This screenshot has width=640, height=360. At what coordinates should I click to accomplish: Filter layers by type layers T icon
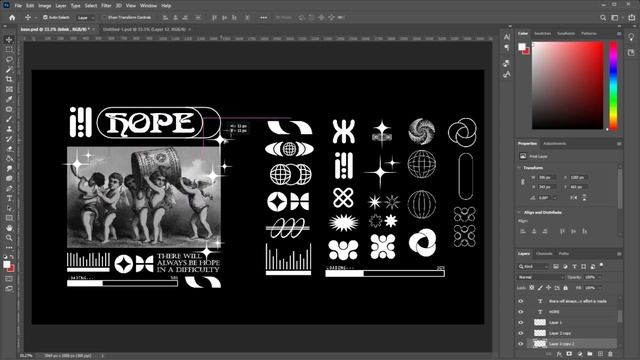(574, 267)
